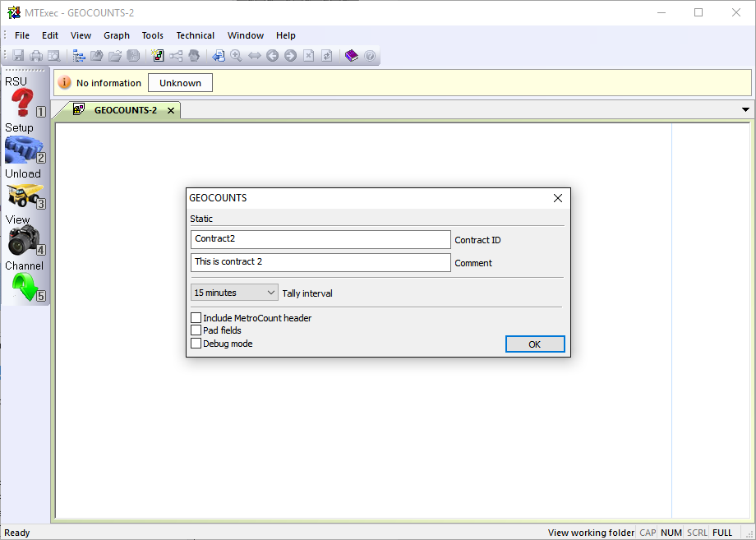Viewport: 756px width, 540px height.
Task: Click the blue arrow documents toolbar icon
Action: pyautogui.click(x=219, y=56)
